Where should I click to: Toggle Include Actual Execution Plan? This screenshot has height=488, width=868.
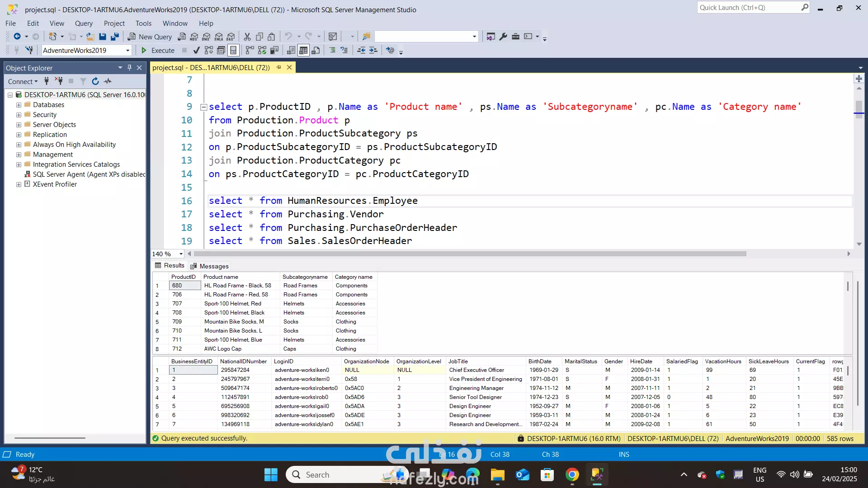point(250,50)
